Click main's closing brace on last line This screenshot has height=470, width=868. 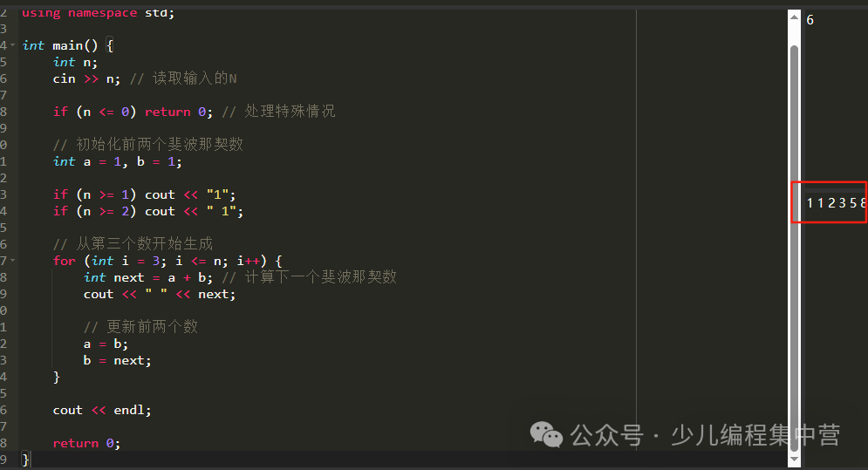click(x=25, y=460)
